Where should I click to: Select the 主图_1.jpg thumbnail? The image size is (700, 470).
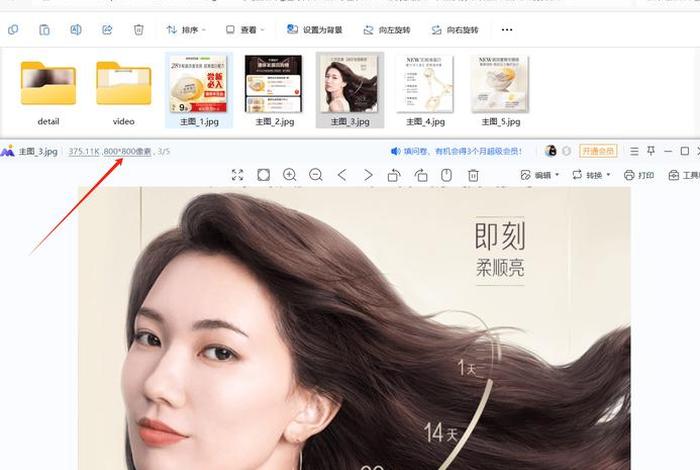[199, 90]
